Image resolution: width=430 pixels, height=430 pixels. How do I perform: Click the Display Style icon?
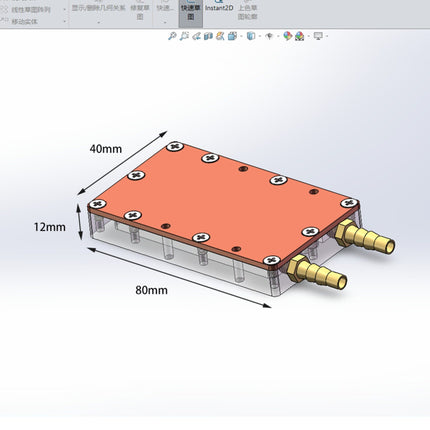[x=251, y=36]
